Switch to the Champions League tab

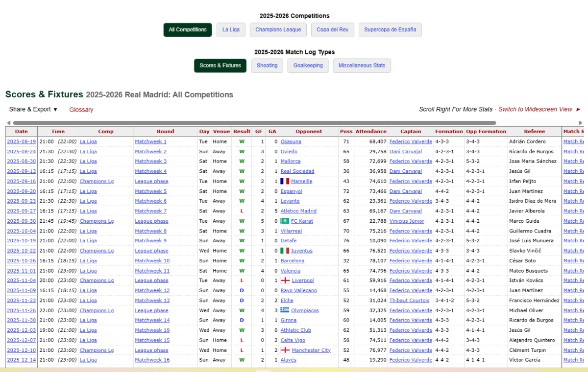(278, 30)
